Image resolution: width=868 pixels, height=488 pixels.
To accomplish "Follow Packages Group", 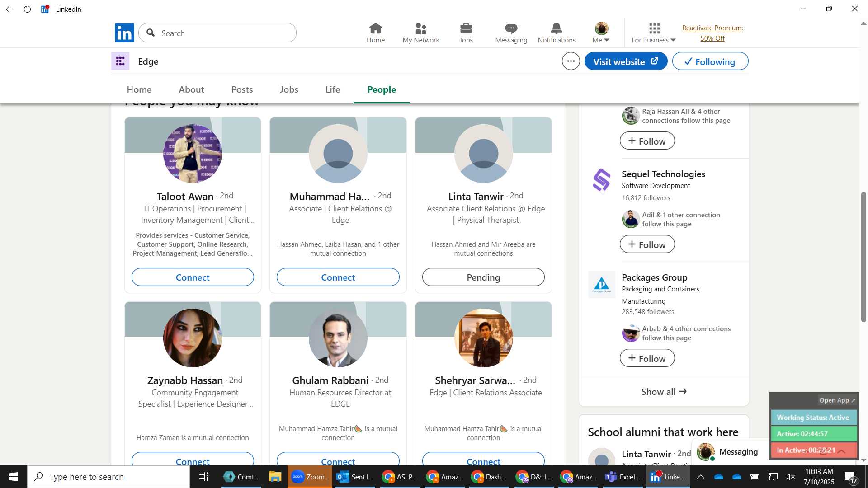I will (x=647, y=358).
